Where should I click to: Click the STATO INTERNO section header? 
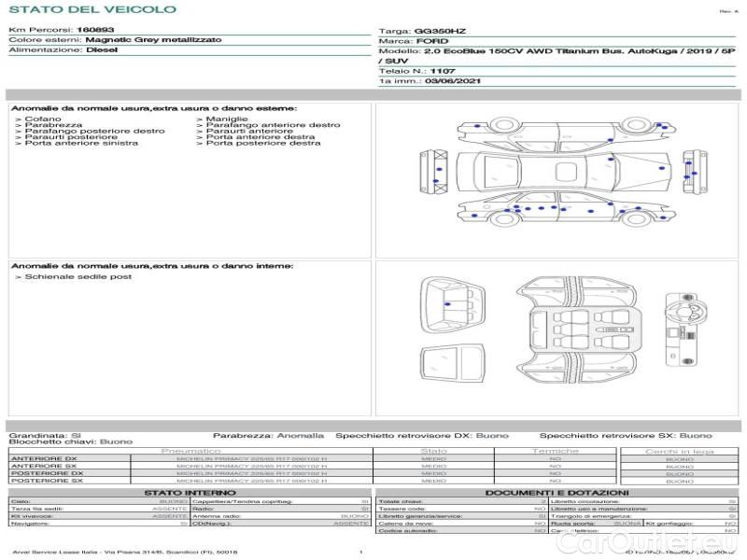(x=190, y=493)
